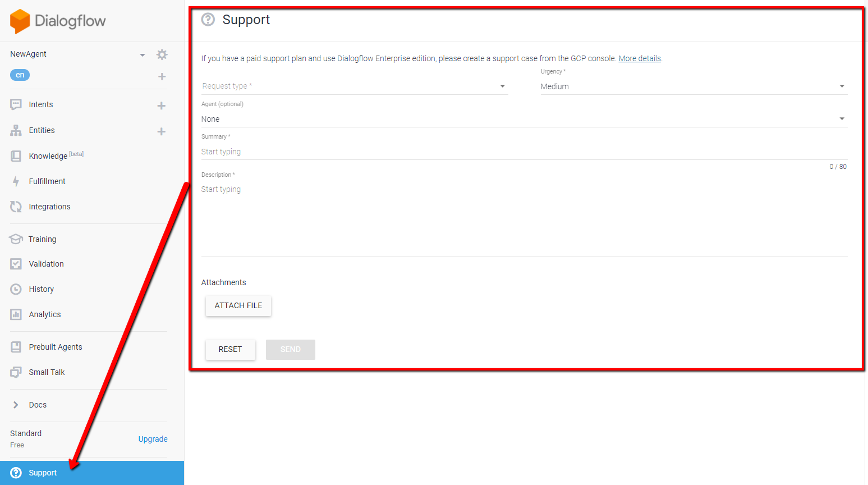
Task: Click the Upgrade plan link
Action: 153,439
